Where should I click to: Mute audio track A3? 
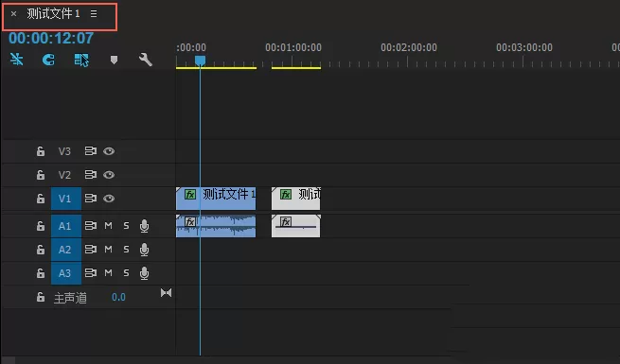[x=108, y=273]
